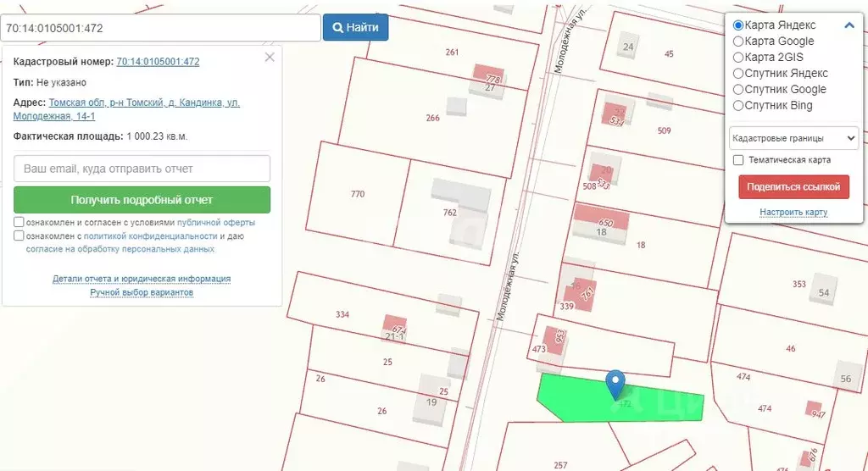This screenshot has width=868, height=471.
Task: Click the email input field for report
Action: point(142,169)
